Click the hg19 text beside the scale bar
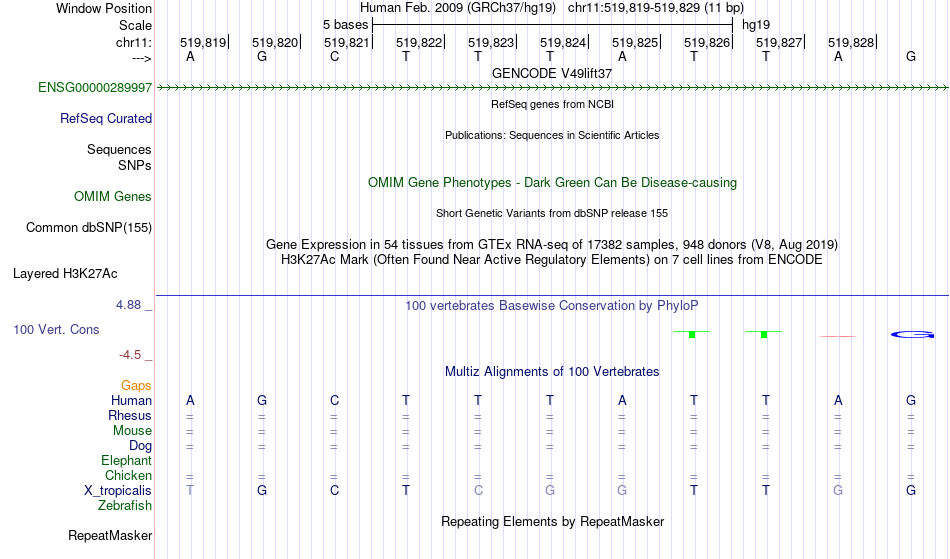This screenshot has height=559, width=950. [x=756, y=25]
